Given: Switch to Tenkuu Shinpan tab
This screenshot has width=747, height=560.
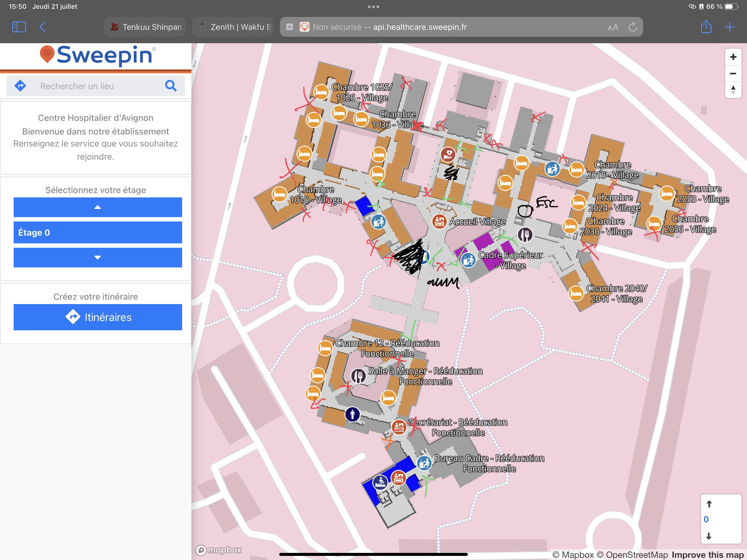Looking at the screenshot, I should coord(145,27).
